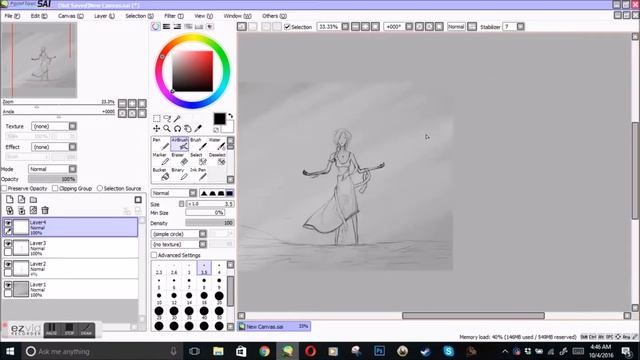Open the canvas rotation angle dropdown
This screenshot has height=360, width=640.
(409, 27)
